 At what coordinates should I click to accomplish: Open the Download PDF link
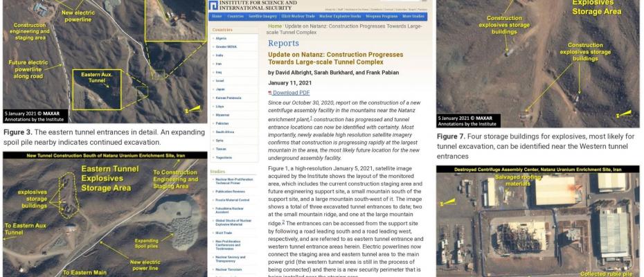point(292,93)
